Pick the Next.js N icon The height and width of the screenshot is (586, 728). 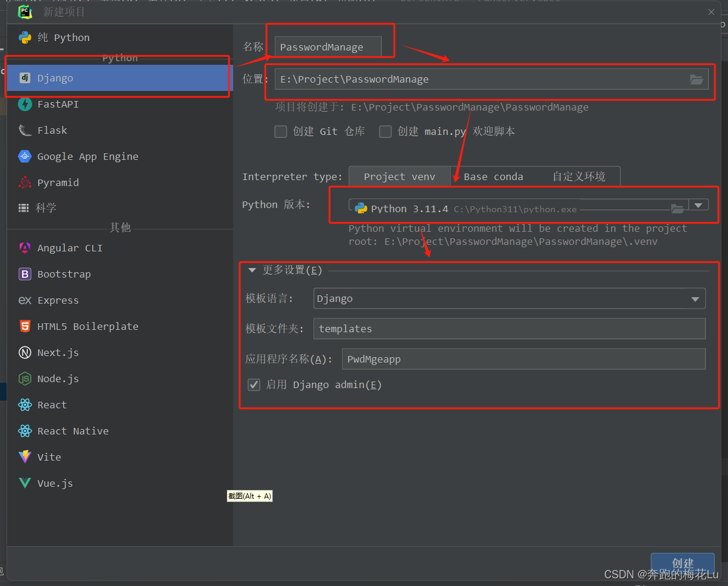click(25, 352)
